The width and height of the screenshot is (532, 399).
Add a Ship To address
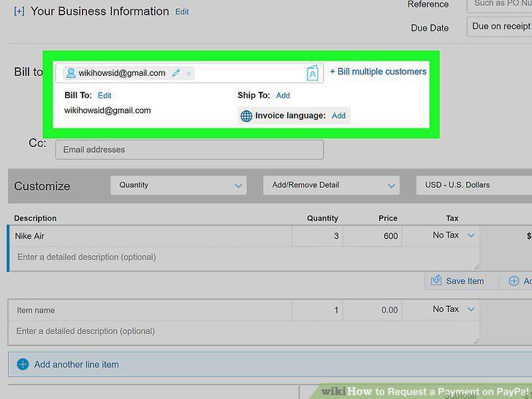pyautogui.click(x=283, y=96)
